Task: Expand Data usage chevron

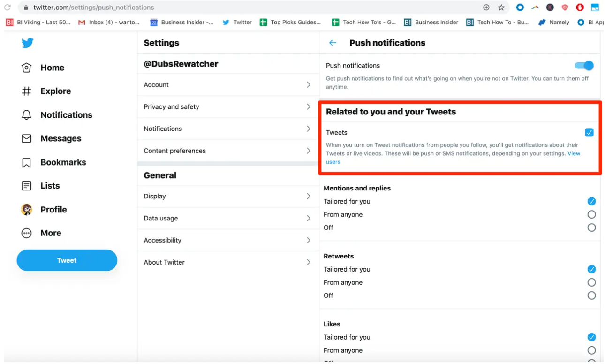Action: pyautogui.click(x=309, y=218)
